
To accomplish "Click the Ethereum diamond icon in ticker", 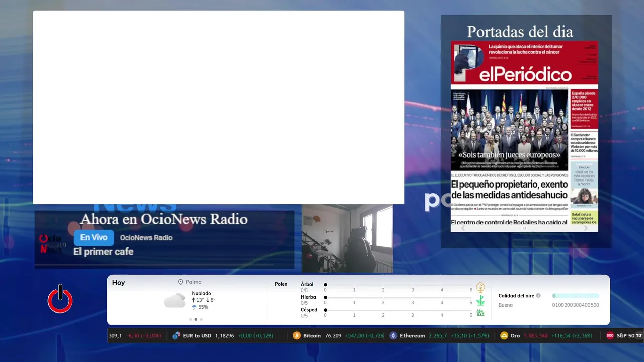I will pyautogui.click(x=393, y=335).
